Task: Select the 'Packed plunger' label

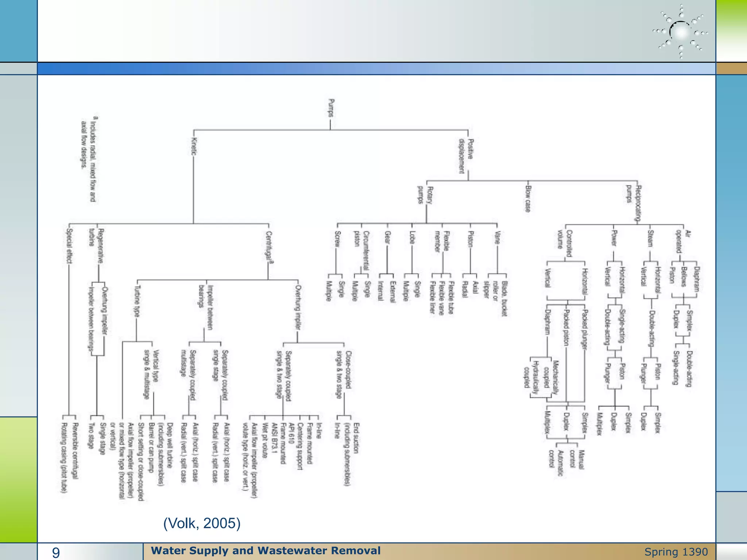Action: [x=585, y=330]
